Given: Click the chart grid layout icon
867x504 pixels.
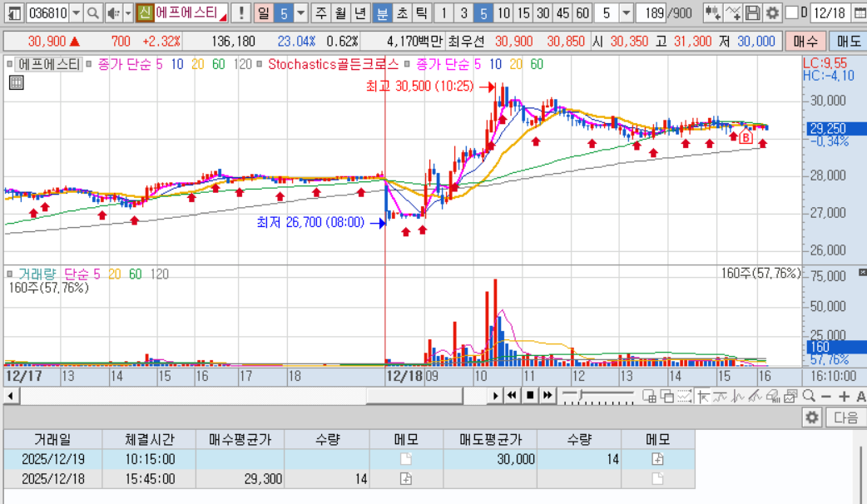Looking at the screenshot, I should pos(649,396).
